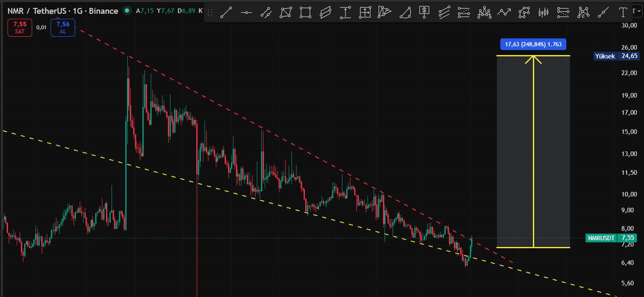Select the triangle fan pattern tool

tap(384, 12)
